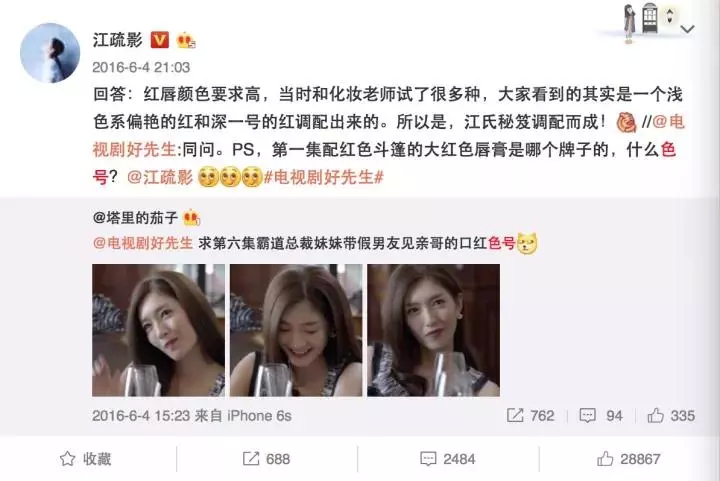The image size is (720, 481).
Task: Open @塔里的茄子 user profile
Action: (x=135, y=218)
